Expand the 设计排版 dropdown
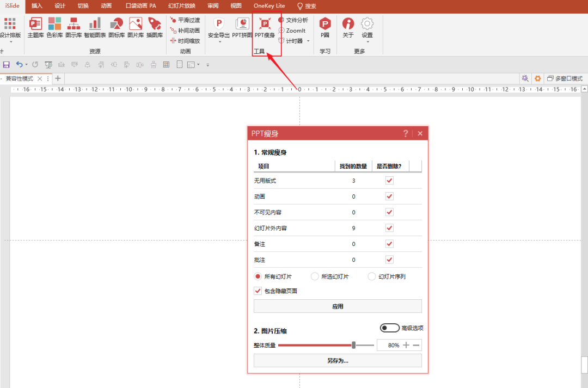588x388 pixels. click(10, 42)
